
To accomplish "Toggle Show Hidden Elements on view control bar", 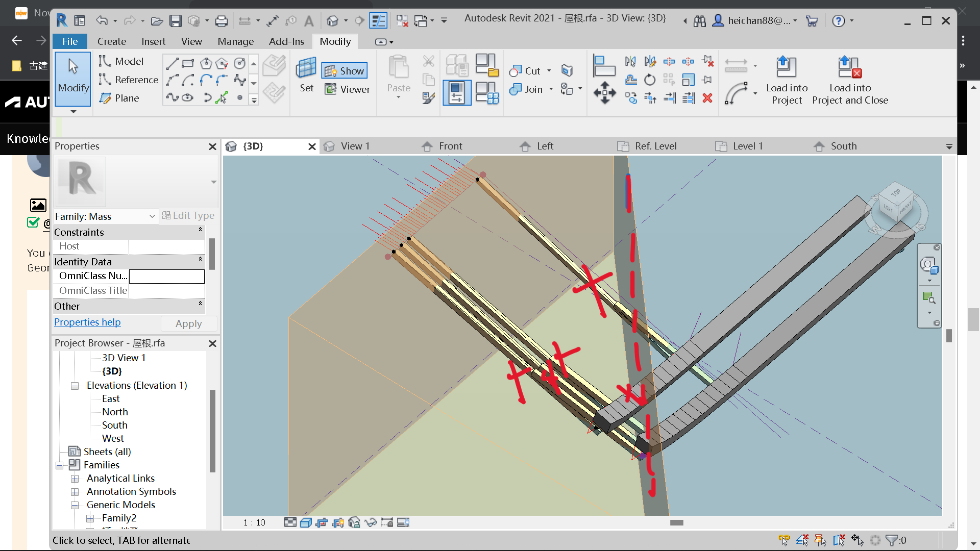I will coord(403,522).
